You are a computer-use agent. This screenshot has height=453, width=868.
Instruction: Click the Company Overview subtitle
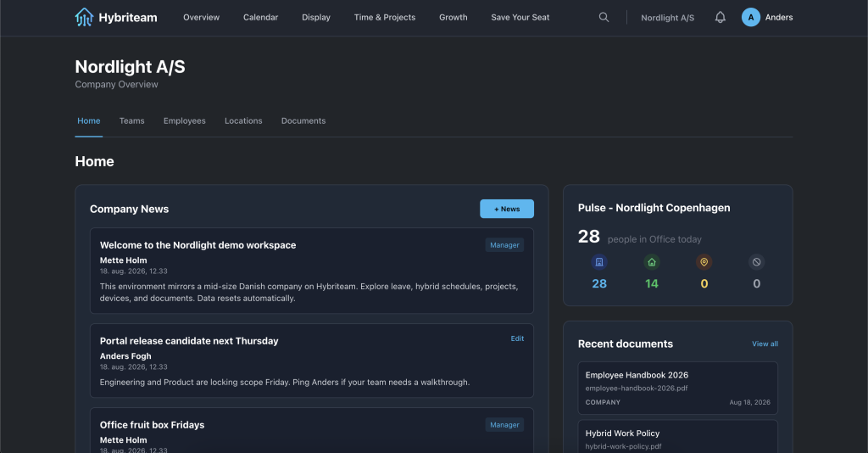pos(116,84)
